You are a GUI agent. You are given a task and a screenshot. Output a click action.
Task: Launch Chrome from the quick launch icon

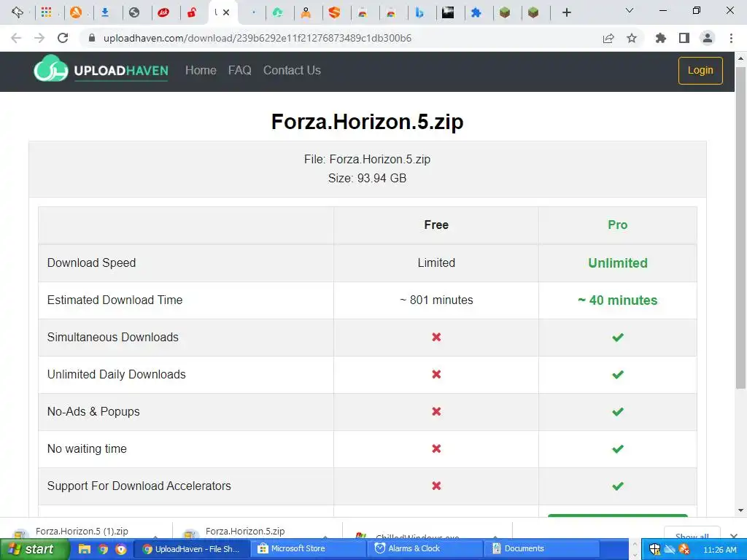[103, 549]
